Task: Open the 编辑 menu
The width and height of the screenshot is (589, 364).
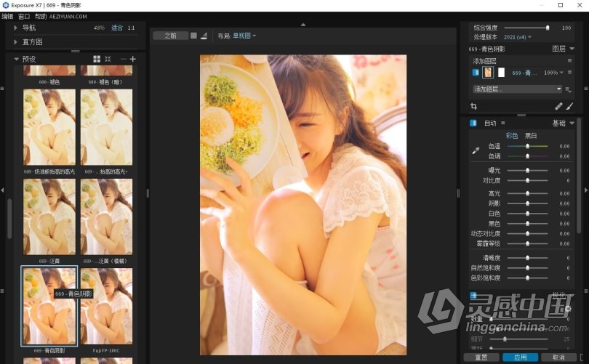Action: pyautogui.click(x=7, y=16)
